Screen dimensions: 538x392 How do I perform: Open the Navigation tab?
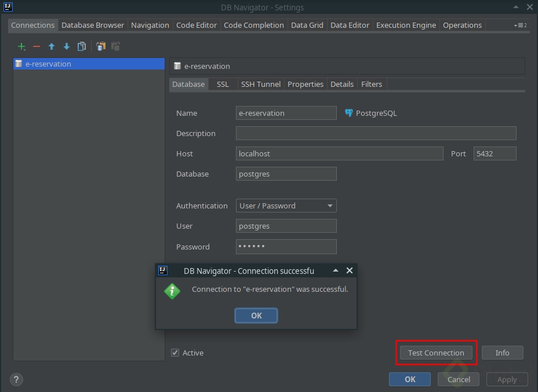[150, 25]
